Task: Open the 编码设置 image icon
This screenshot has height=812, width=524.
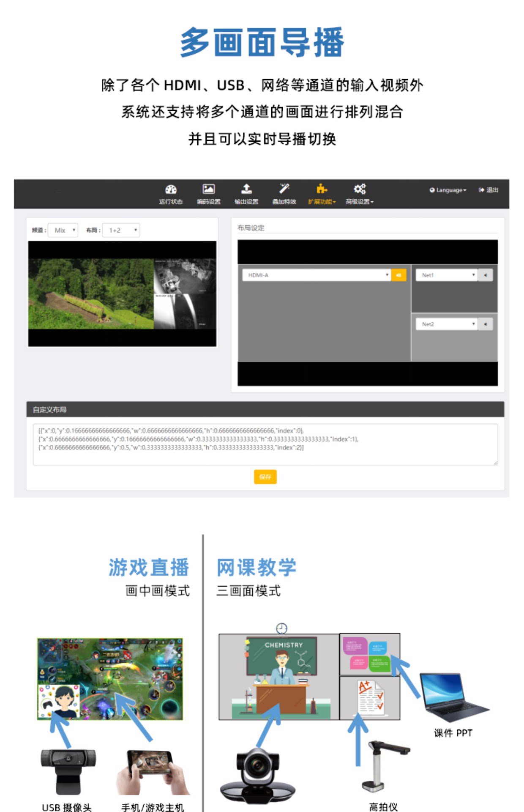Action: [208, 189]
